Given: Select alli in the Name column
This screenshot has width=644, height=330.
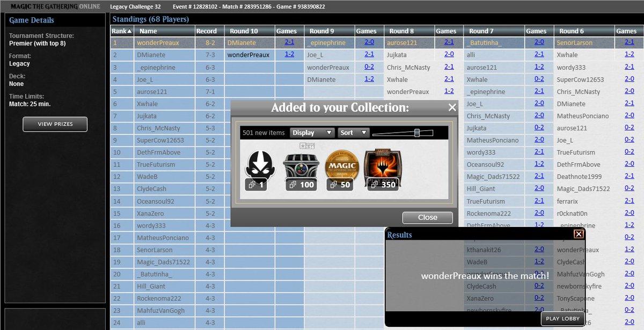Looking at the screenshot, I should click(141, 323).
